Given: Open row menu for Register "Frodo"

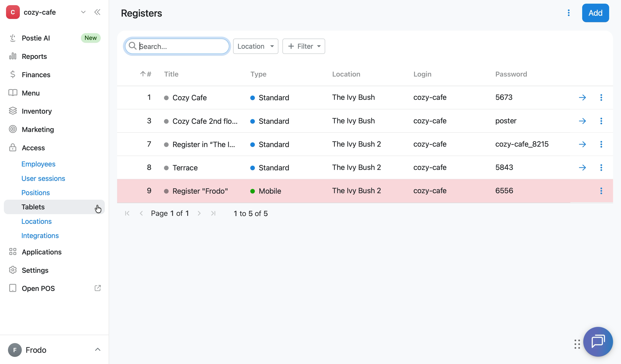Looking at the screenshot, I should [x=601, y=191].
